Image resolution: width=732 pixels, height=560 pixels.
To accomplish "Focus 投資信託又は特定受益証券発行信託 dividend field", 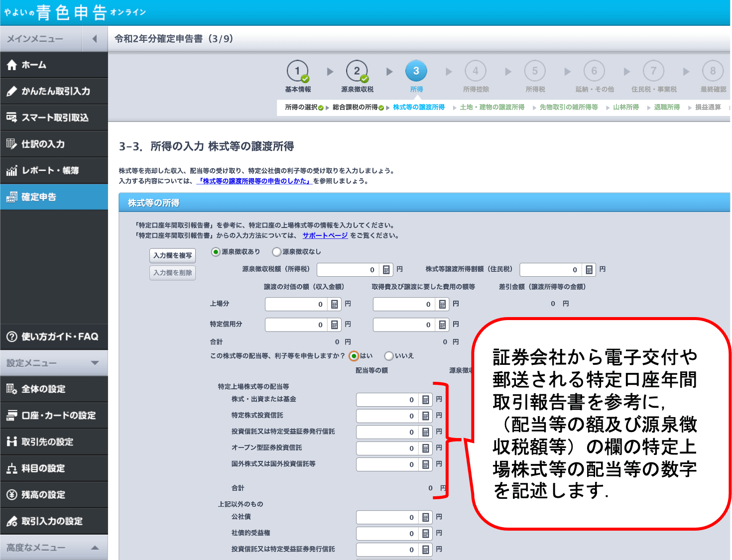I will (388, 432).
